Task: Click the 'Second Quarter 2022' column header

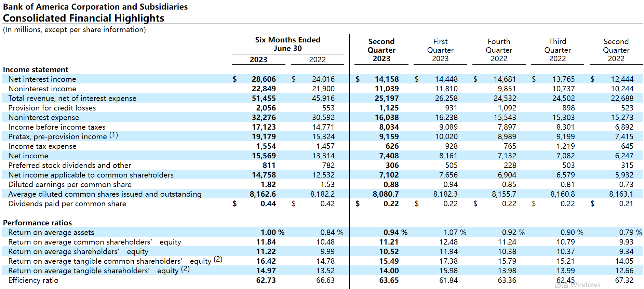Action: tap(616, 50)
